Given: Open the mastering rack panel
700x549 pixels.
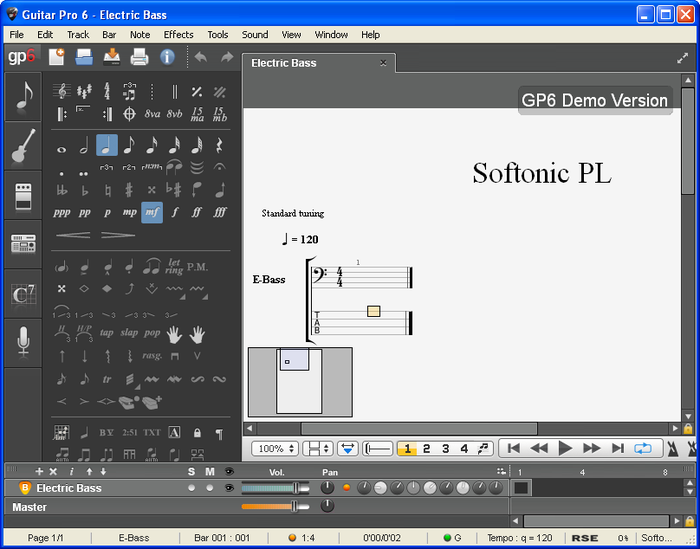Looking at the screenshot, I should [x=23, y=244].
